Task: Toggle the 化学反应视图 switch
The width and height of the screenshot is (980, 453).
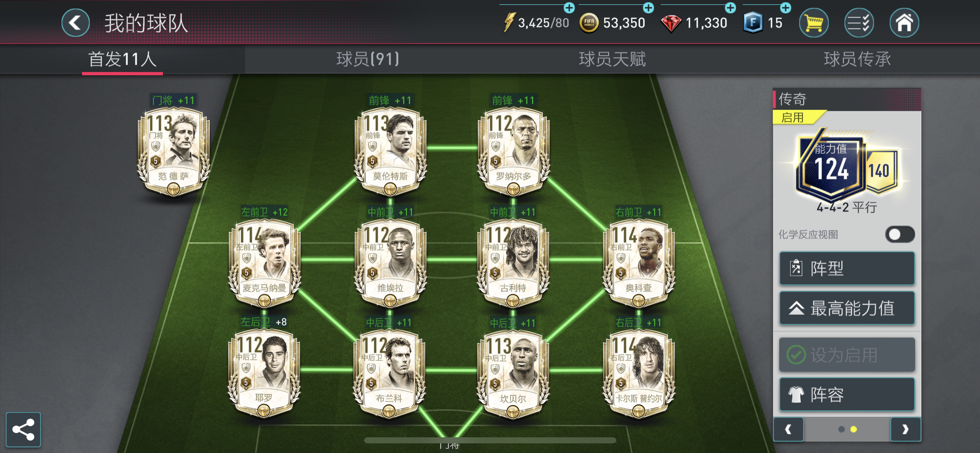Action: coord(900,234)
